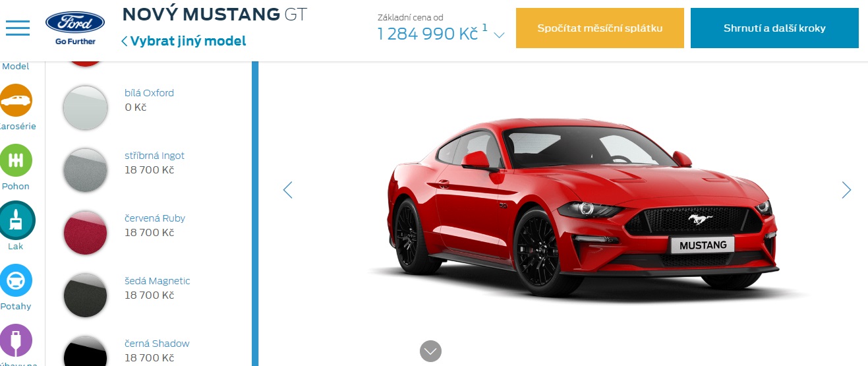The width and height of the screenshot is (868, 366).
Task: Open the hamburger menu icon
Action: coord(18,28)
